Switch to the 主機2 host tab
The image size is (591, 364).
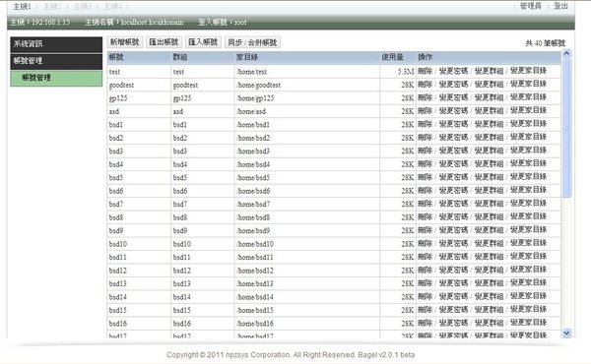coord(52,7)
